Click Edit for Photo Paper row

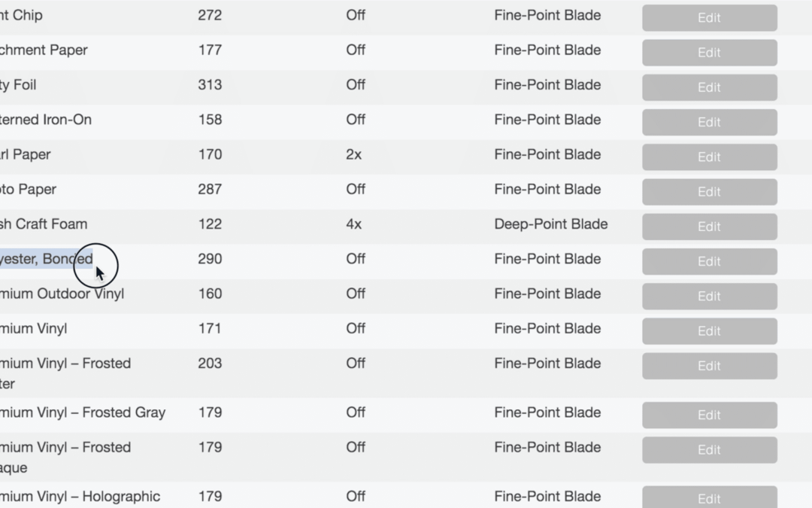pos(709,191)
